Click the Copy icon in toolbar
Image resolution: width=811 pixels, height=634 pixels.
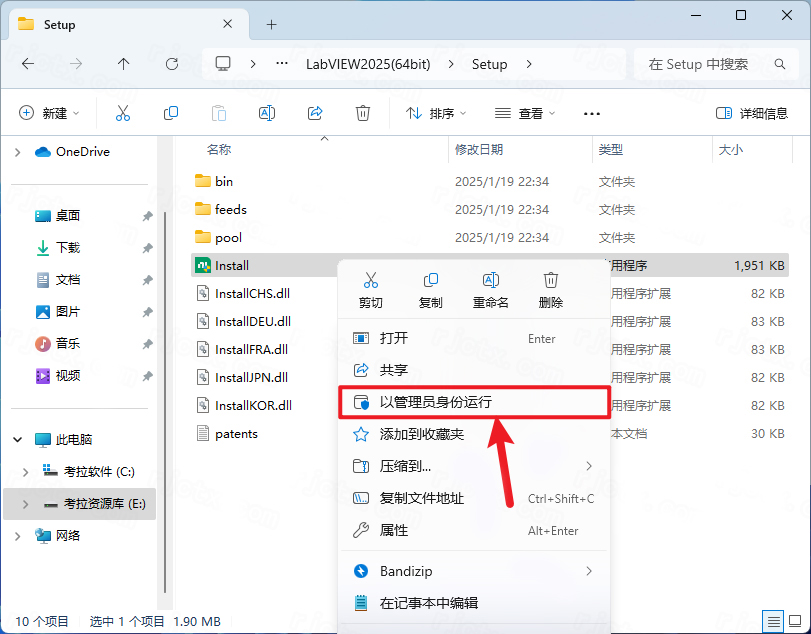171,113
